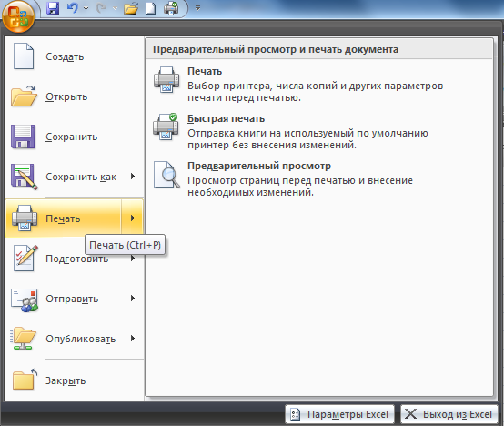504x426 pixels.
Task: Click the highlighted Печать menu label
Action: pyautogui.click(x=63, y=218)
